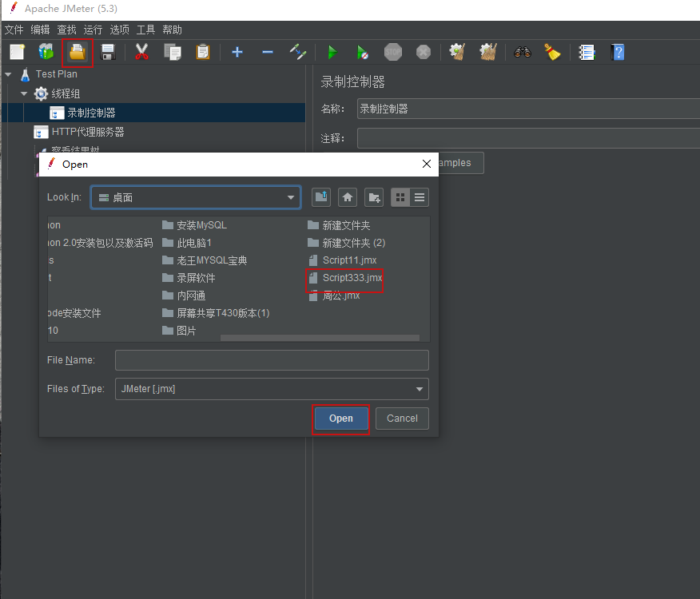Select the 老王MYSQL宝典 folder
Viewport: 700px width, 599px height.
click(x=205, y=260)
